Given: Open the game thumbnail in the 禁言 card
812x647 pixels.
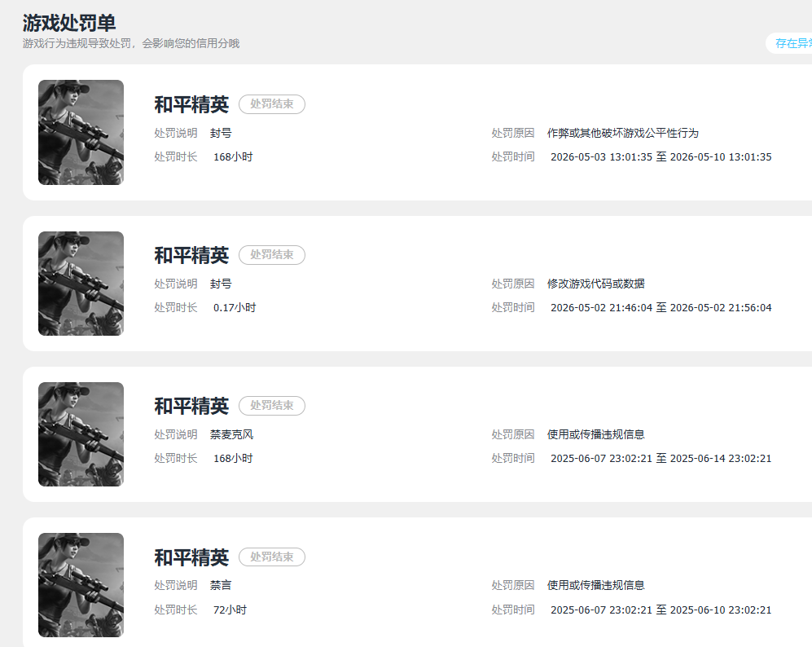Looking at the screenshot, I should (x=81, y=585).
